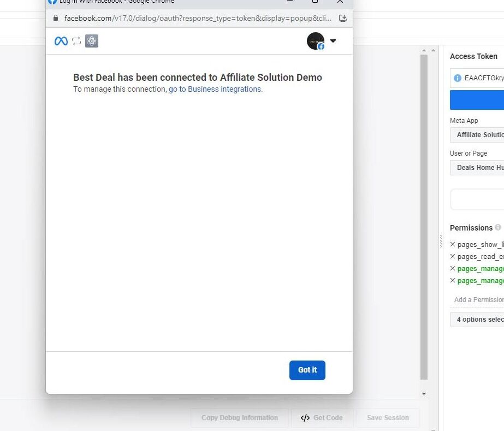Screen dimensions: 504x431
Task: Click the Get Code button
Action: pos(322,417)
